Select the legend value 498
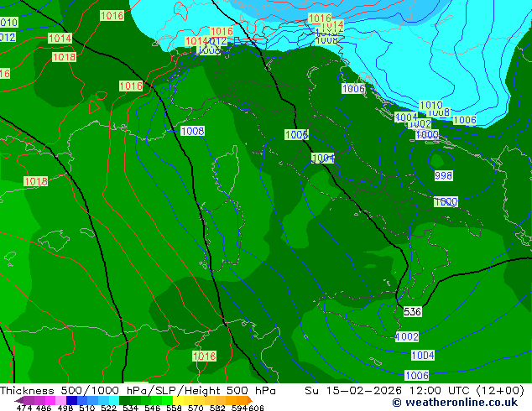This screenshot has height=411, width=532. click(65, 408)
